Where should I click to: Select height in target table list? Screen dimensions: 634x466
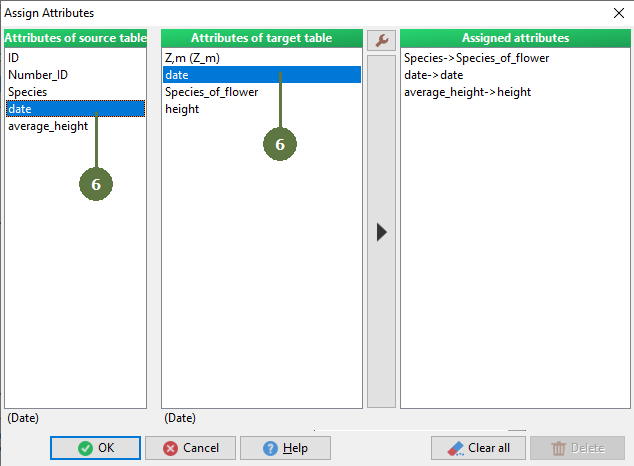[182, 109]
